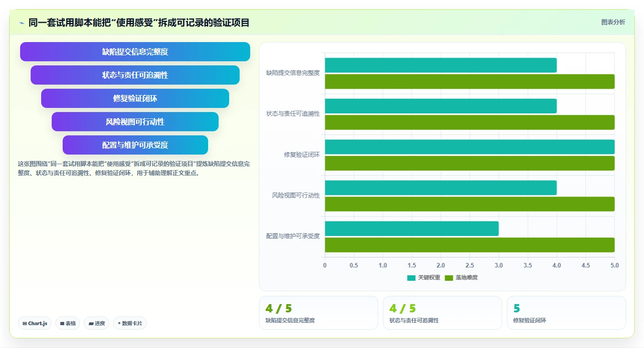The width and height of the screenshot is (644, 348).
Task: Click the page title heading text
Action: (139, 22)
